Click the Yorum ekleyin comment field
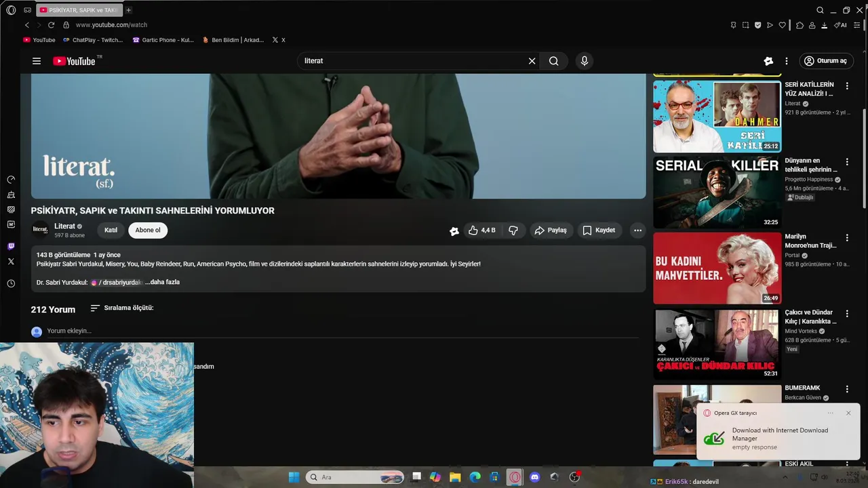868x488 pixels. 342,331
